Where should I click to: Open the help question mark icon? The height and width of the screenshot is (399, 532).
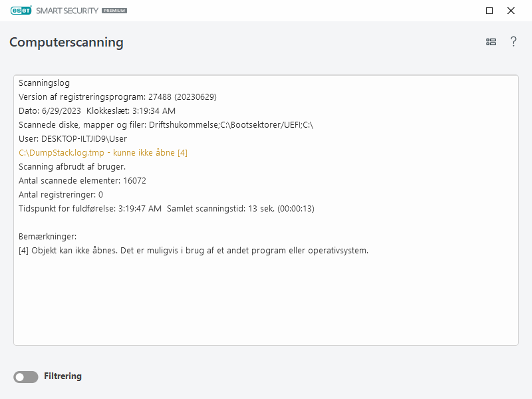[x=513, y=42]
